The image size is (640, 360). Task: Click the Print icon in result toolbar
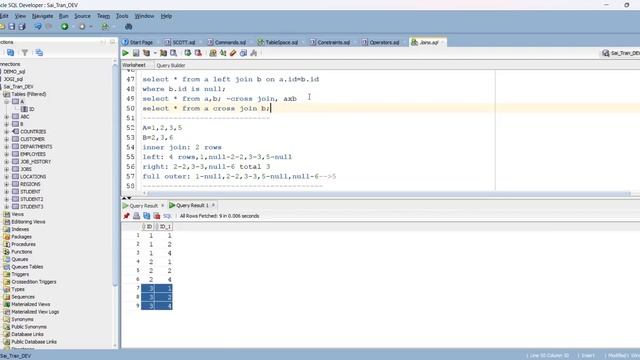pyautogui.click(x=136, y=216)
